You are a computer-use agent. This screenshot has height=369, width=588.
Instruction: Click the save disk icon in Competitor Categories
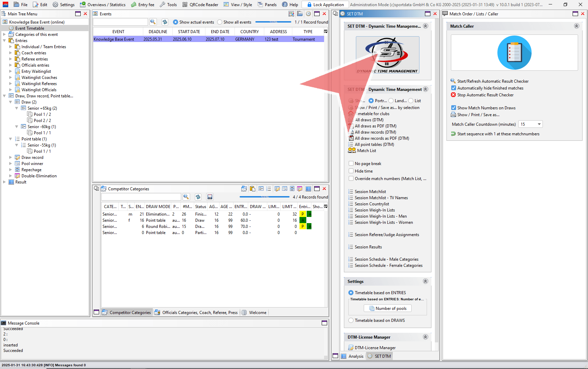(x=210, y=197)
